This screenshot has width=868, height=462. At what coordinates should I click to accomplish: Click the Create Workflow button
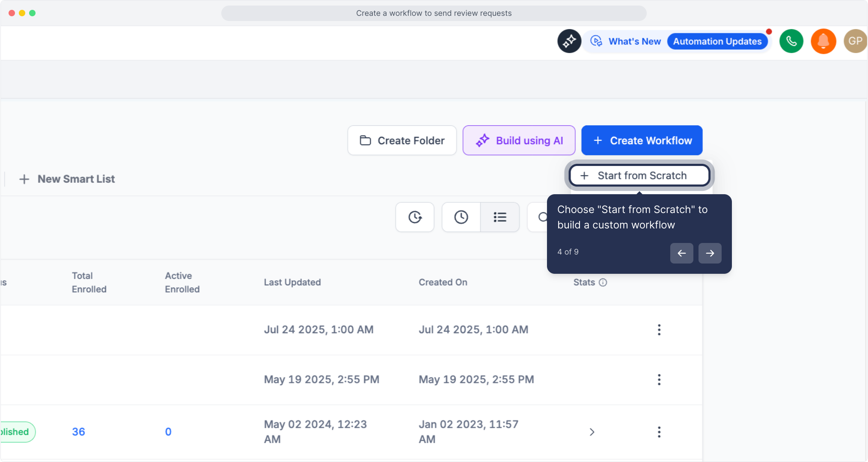642,140
